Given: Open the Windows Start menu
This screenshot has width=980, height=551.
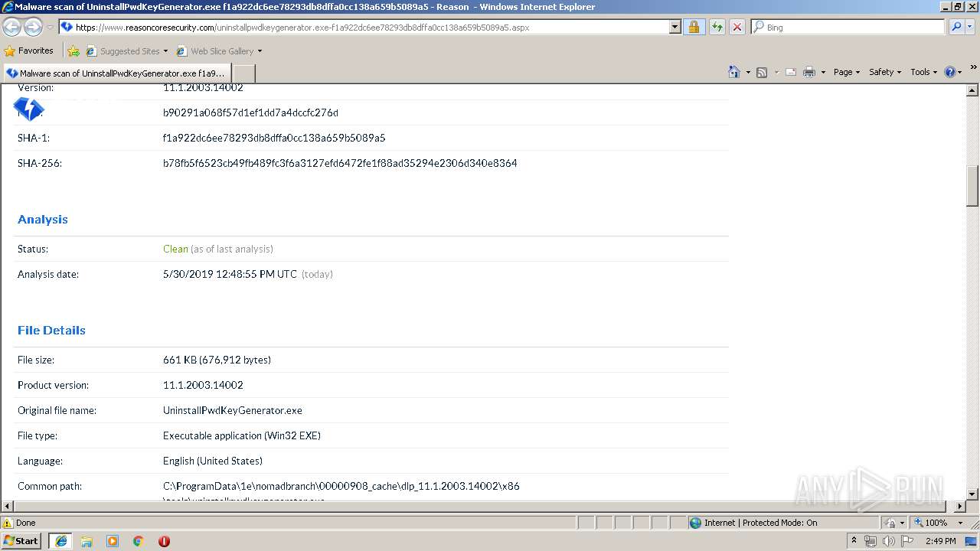Looking at the screenshot, I should pos(21,540).
